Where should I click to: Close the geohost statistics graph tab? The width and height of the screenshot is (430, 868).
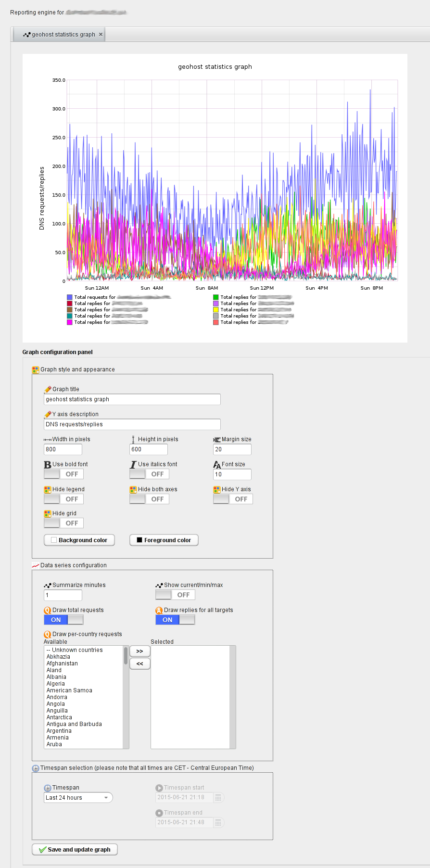coord(101,34)
